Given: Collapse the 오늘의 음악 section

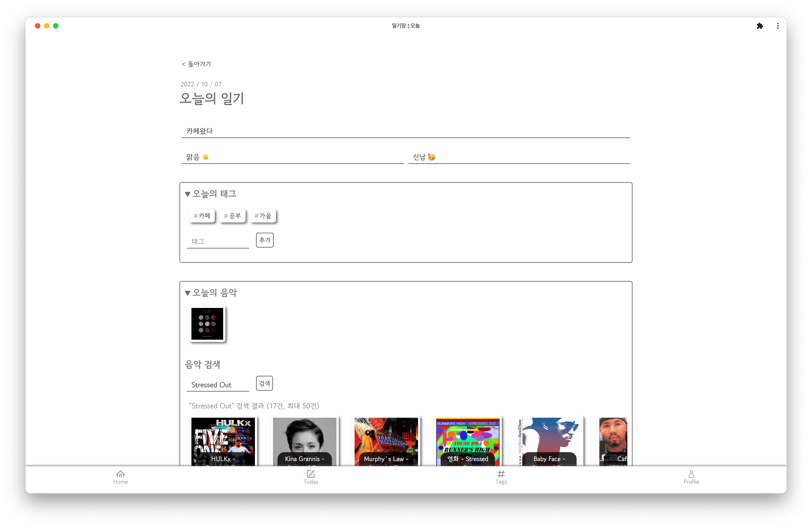Looking at the screenshot, I should [x=210, y=293].
